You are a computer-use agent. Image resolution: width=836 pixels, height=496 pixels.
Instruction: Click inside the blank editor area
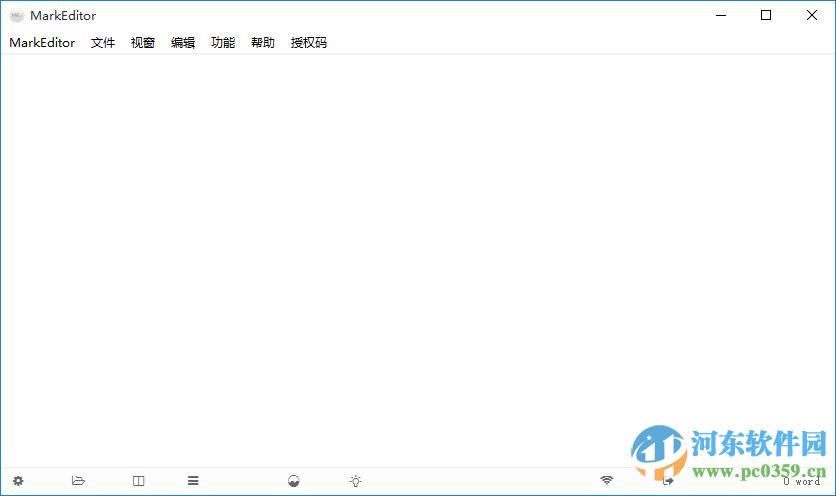pos(418,260)
